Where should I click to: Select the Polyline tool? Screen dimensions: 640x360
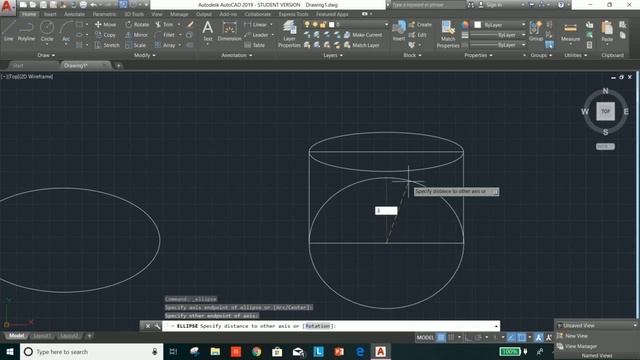(26, 31)
